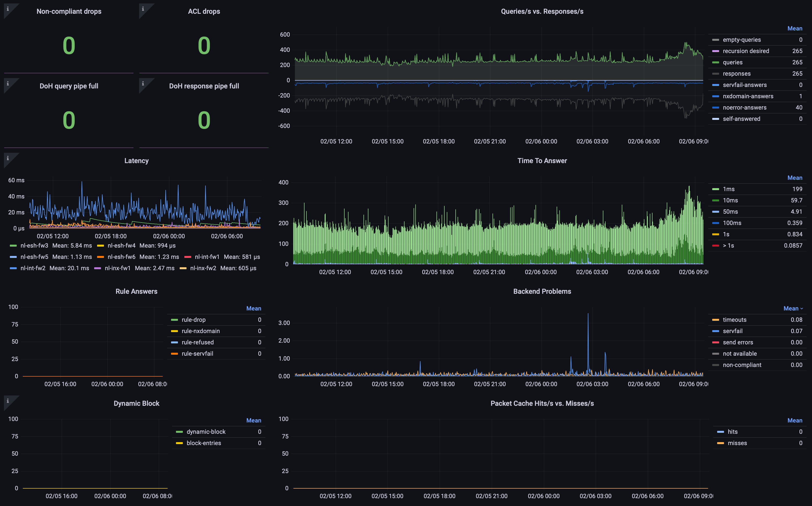
Task: Click the hits legend entry in Packet Cache
Action: click(x=732, y=432)
